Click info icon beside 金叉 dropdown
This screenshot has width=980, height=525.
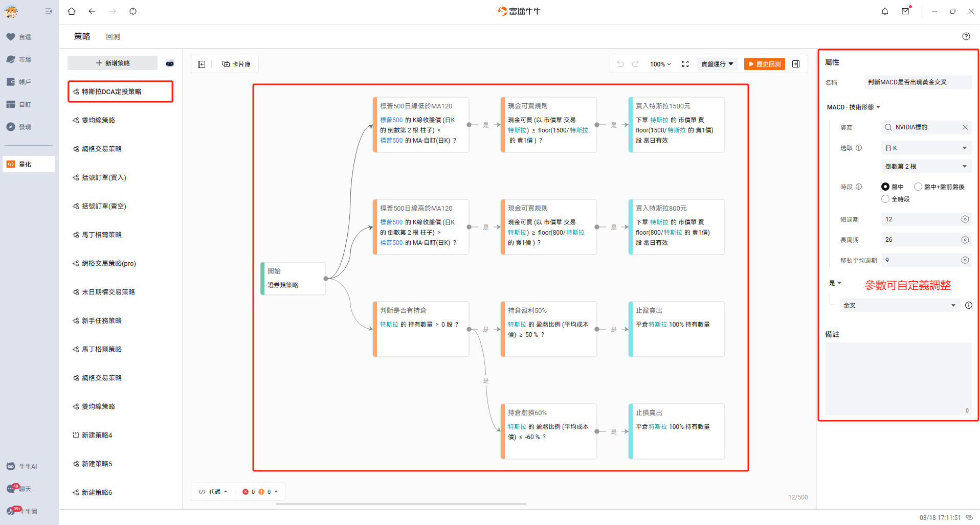[969, 305]
